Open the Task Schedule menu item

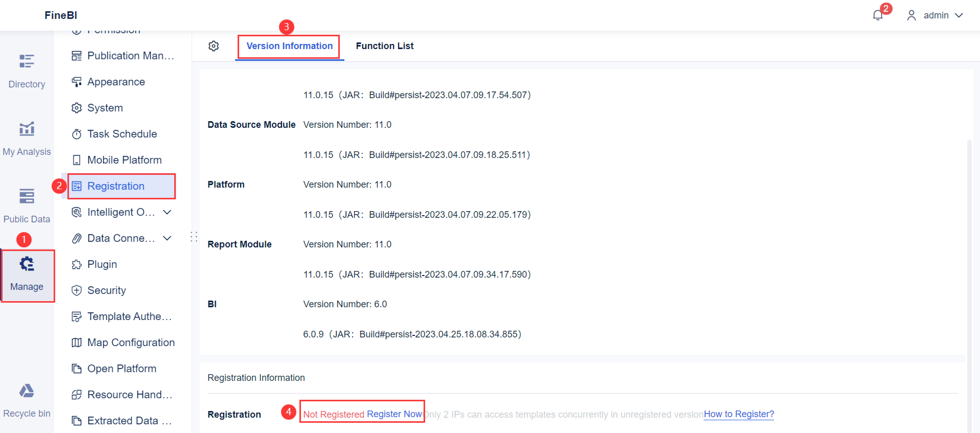click(122, 134)
